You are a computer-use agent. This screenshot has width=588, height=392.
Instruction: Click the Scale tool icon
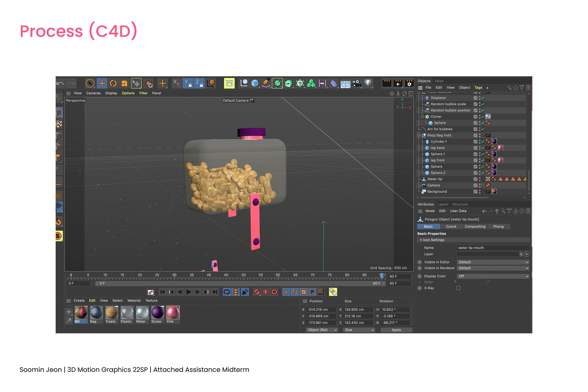pyautogui.click(x=124, y=83)
